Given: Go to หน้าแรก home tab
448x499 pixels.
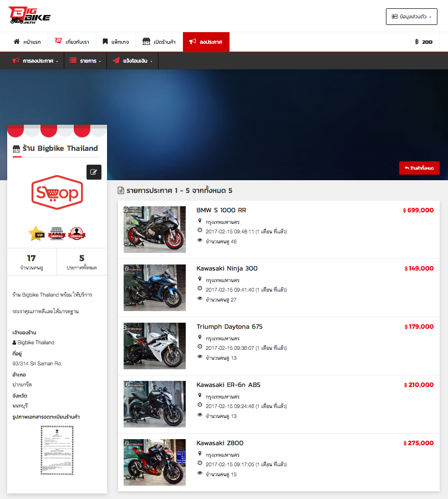Looking at the screenshot, I should coord(27,42).
